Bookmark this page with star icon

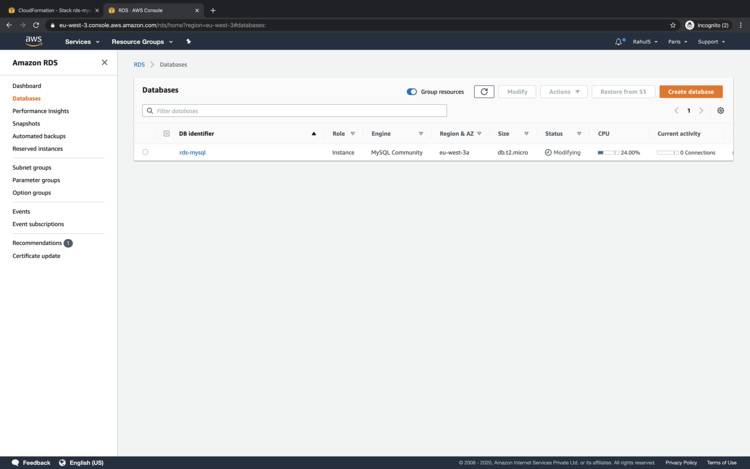pyautogui.click(x=673, y=25)
